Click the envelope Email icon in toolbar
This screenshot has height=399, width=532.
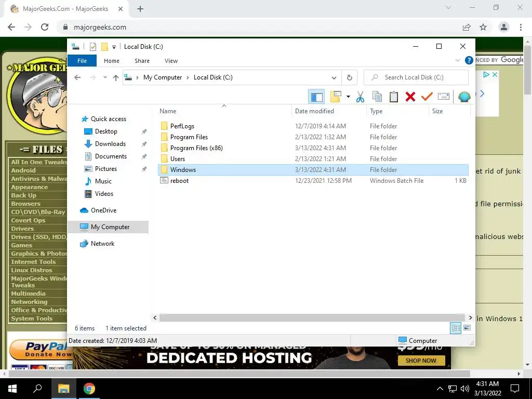click(444, 97)
